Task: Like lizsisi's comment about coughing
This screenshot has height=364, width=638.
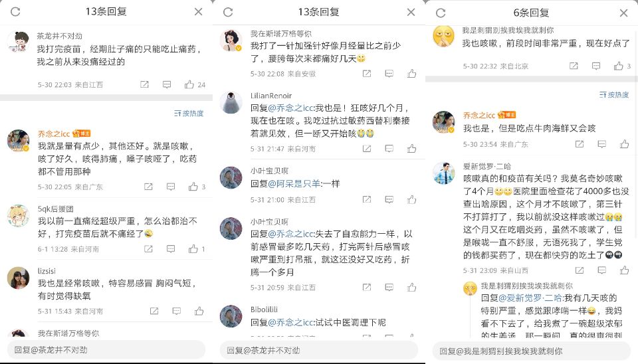Action: pos(199,311)
